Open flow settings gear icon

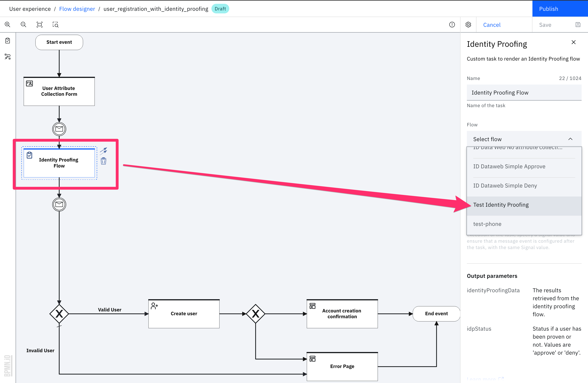[x=468, y=24]
